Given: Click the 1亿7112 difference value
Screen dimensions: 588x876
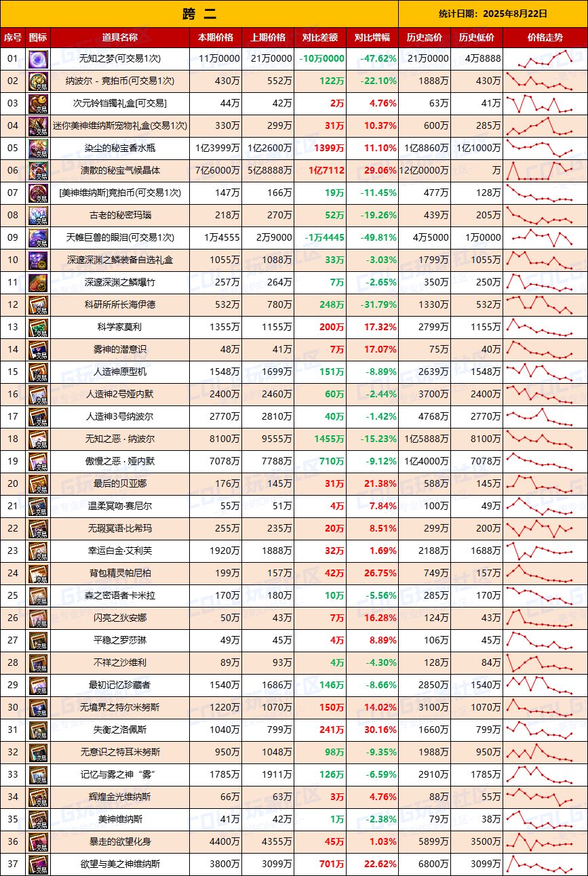Looking at the screenshot, I should point(326,171).
